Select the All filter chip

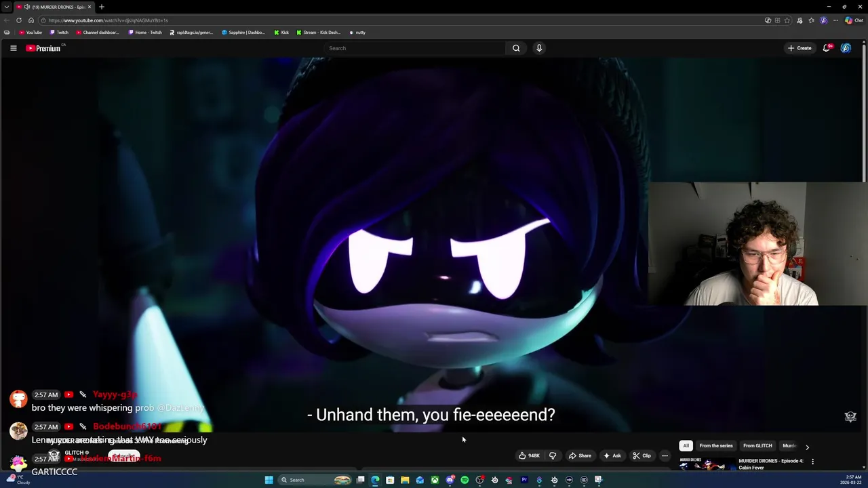(x=686, y=446)
